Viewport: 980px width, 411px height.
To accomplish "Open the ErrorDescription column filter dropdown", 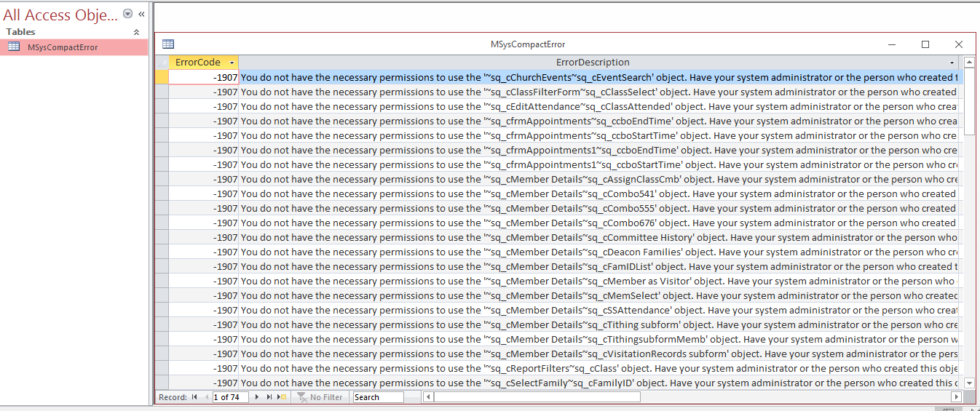I will (952, 63).
